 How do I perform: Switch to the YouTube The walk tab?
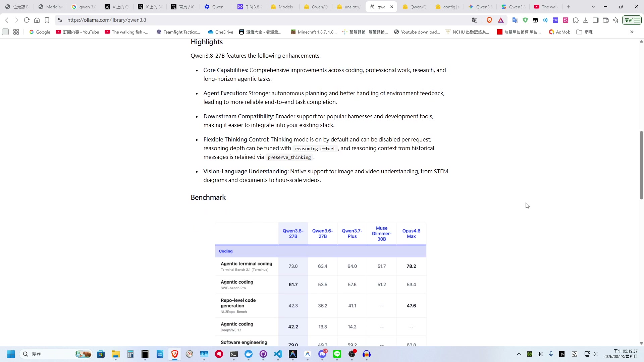[546, 7]
